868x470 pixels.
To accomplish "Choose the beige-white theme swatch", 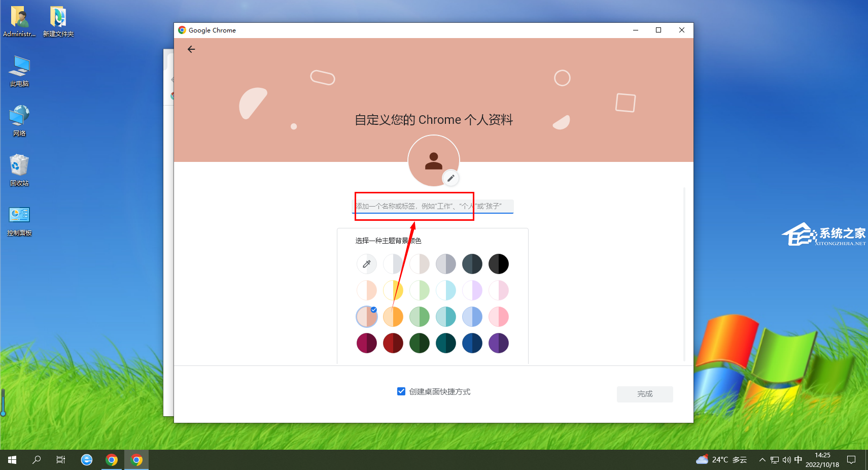I will 420,264.
